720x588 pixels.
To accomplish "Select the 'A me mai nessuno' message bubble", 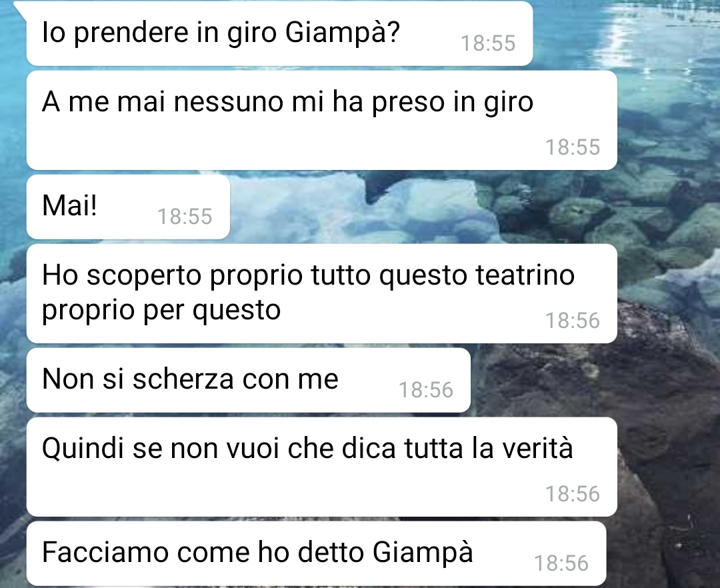I will coord(321,120).
